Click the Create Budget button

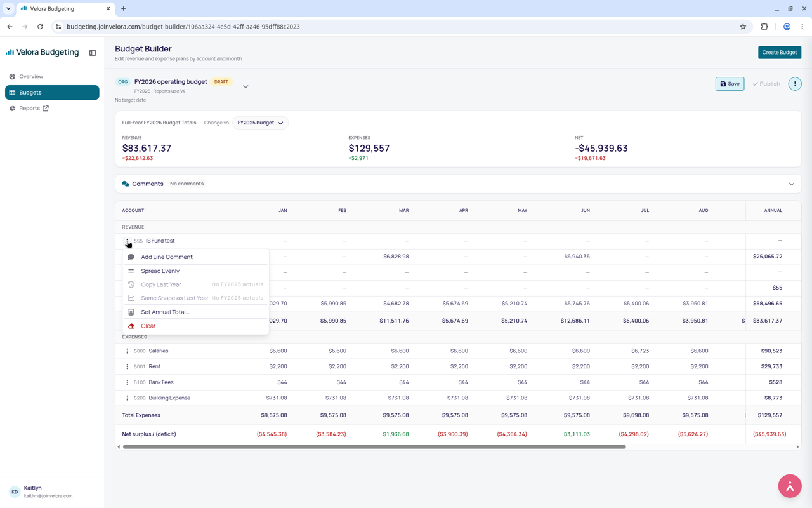coord(780,53)
